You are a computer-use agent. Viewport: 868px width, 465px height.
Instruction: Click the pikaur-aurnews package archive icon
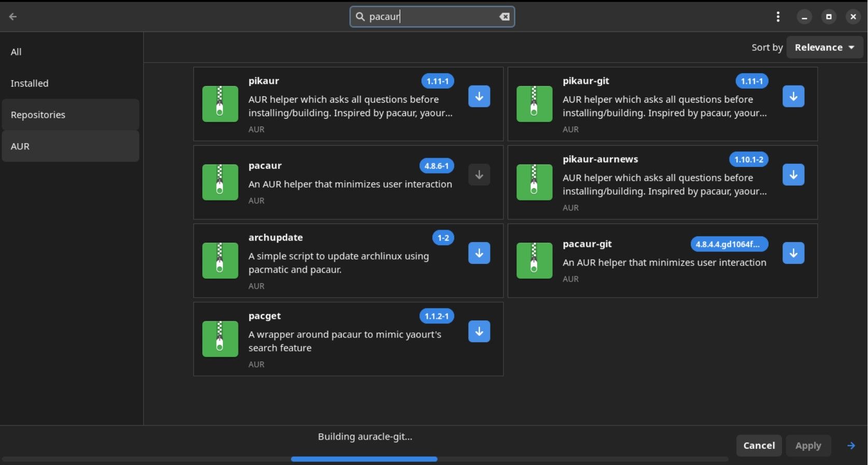pyautogui.click(x=535, y=182)
